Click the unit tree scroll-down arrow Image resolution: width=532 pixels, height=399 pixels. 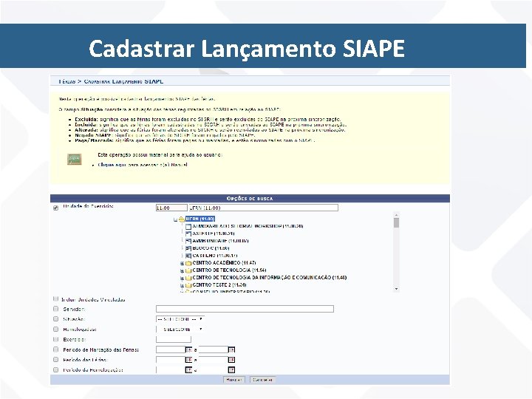coord(396,289)
